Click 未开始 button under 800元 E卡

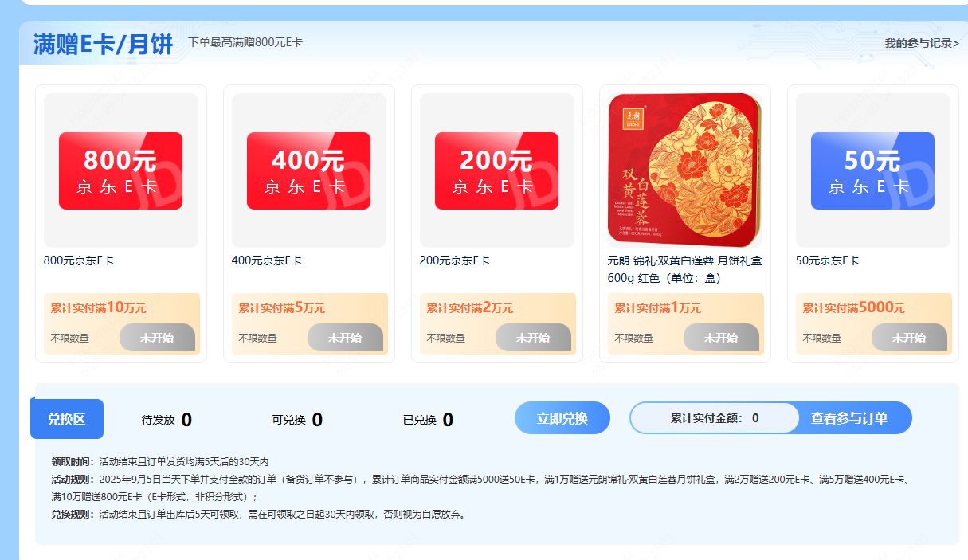(x=157, y=338)
